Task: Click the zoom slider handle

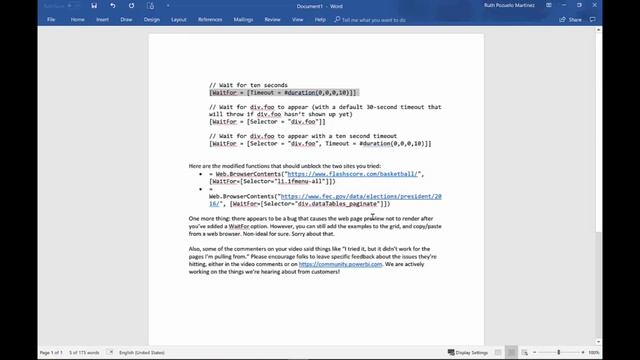Action: [559, 352]
